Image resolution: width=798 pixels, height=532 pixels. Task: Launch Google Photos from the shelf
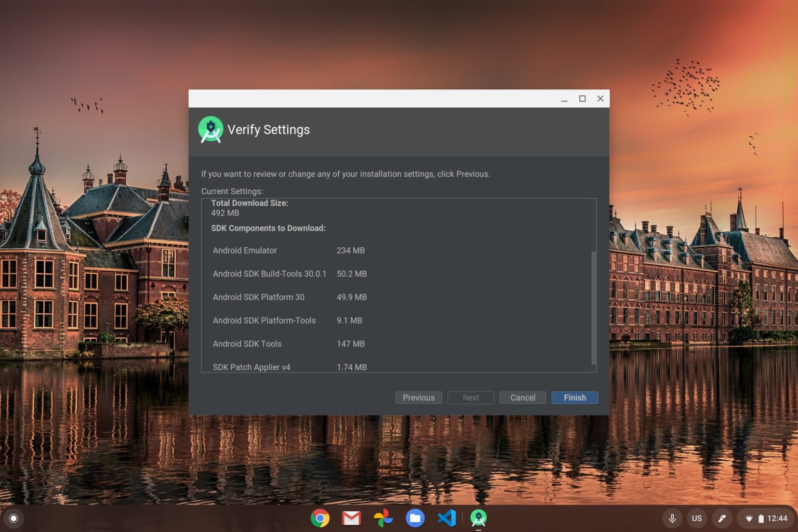pos(383,518)
